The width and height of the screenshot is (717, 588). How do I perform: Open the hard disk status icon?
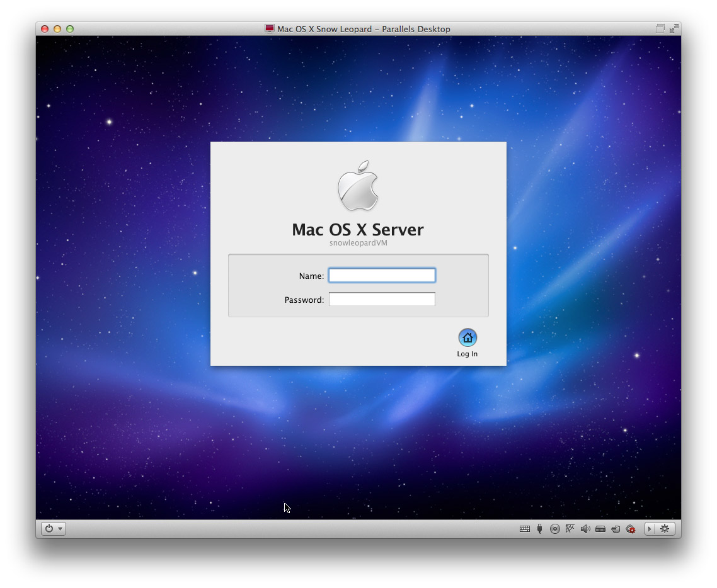[x=600, y=529]
